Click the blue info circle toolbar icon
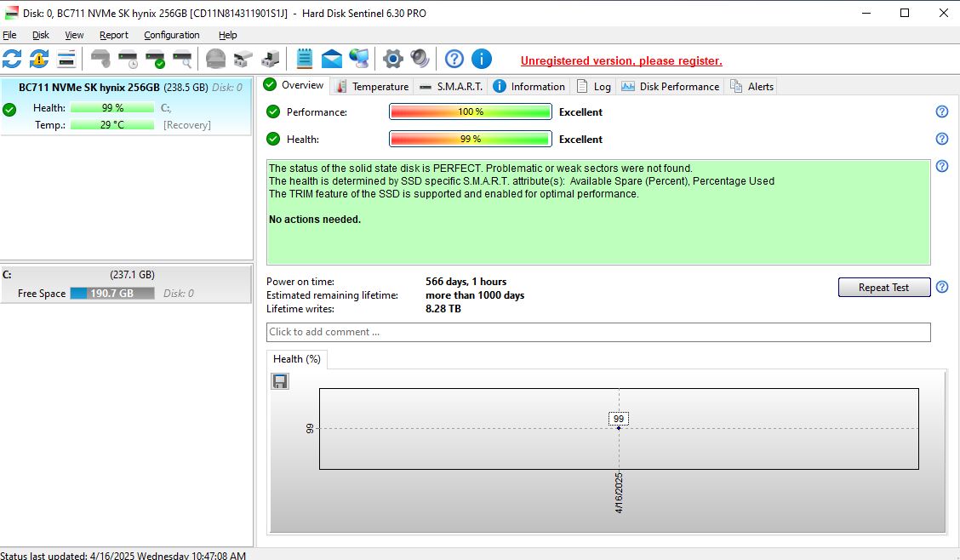 coord(482,59)
